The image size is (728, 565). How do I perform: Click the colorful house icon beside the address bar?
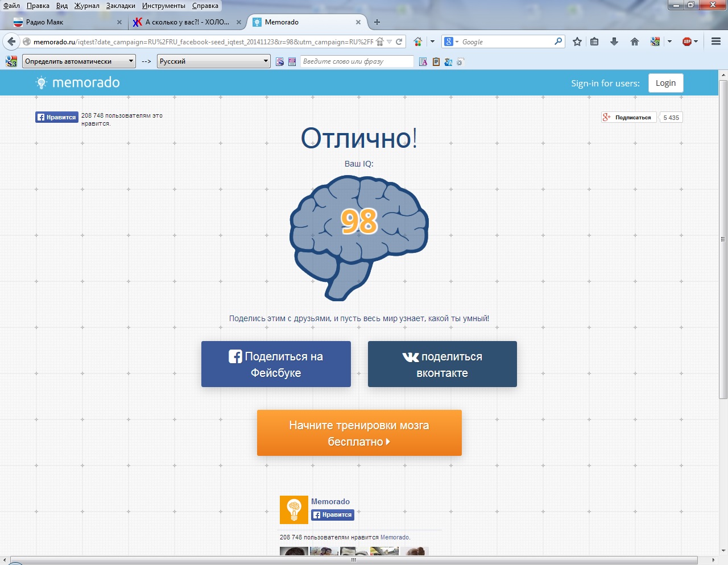pyautogui.click(x=418, y=41)
